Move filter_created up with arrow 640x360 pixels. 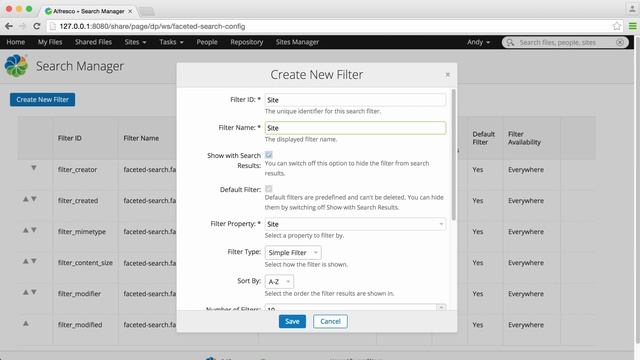coord(26,199)
